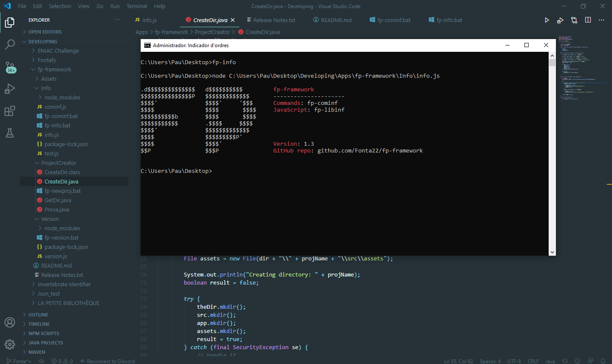
Task: Click the VS Code logo in title bar
Action: [x=7, y=6]
